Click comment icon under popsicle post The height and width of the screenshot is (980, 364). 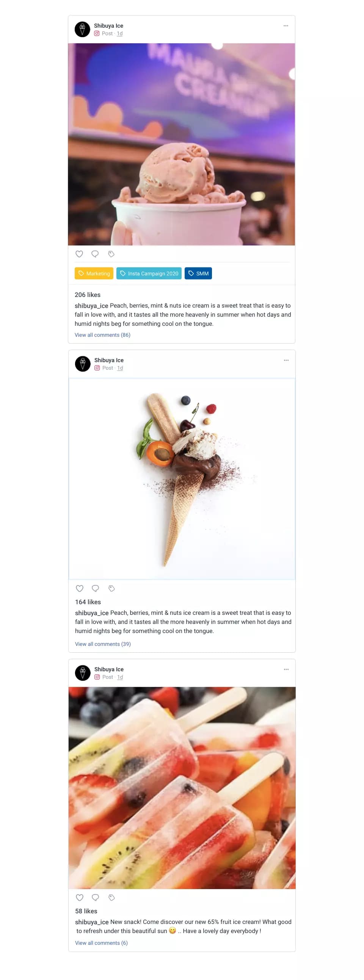[x=96, y=897]
